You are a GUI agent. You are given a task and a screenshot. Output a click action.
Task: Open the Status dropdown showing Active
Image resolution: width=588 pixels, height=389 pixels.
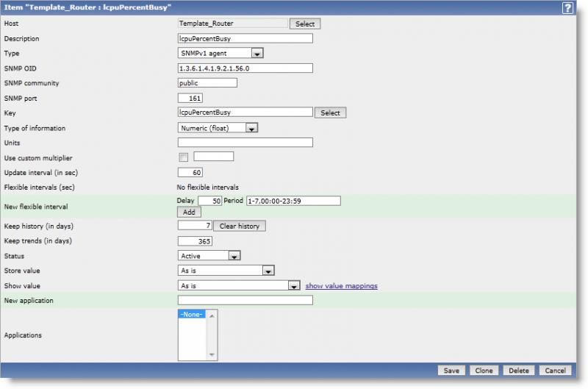coord(209,256)
